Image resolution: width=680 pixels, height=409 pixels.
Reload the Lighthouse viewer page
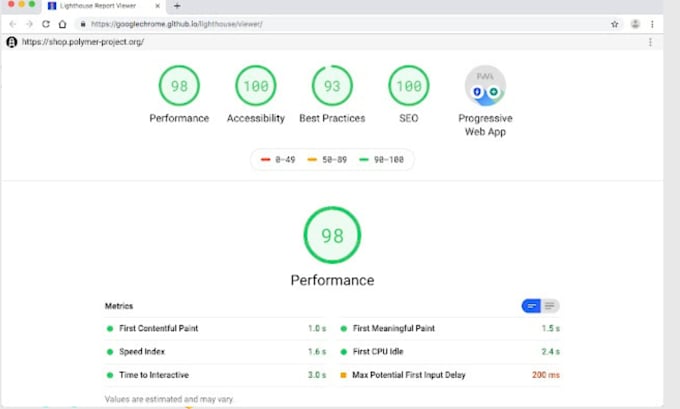pyautogui.click(x=46, y=24)
